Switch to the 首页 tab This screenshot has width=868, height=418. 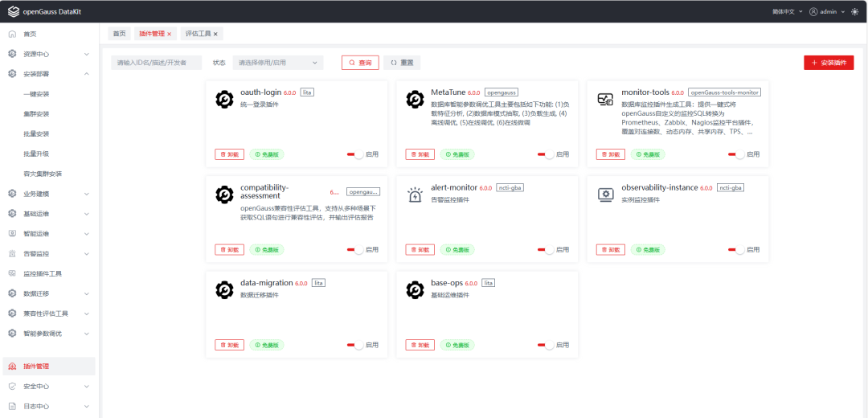(120, 34)
